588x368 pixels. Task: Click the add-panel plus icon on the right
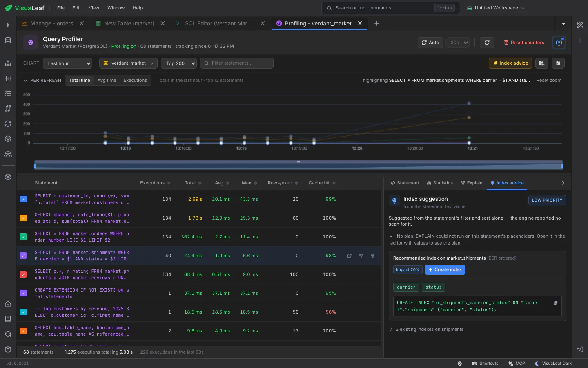pyautogui.click(x=580, y=40)
